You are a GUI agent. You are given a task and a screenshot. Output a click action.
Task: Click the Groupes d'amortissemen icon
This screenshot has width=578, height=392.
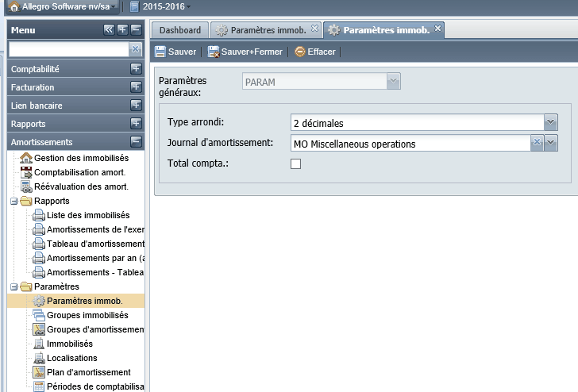(x=39, y=329)
